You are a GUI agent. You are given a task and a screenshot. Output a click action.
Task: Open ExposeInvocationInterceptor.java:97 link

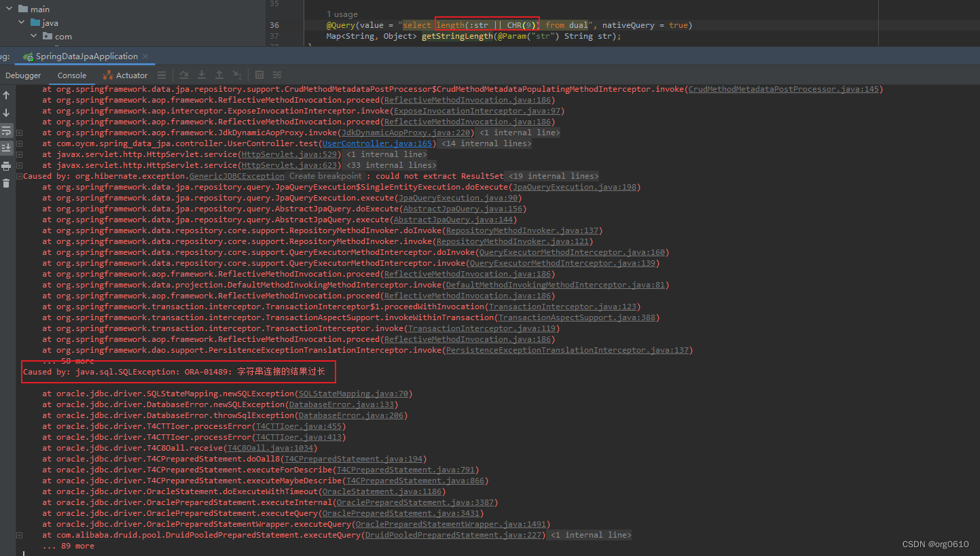(x=477, y=111)
